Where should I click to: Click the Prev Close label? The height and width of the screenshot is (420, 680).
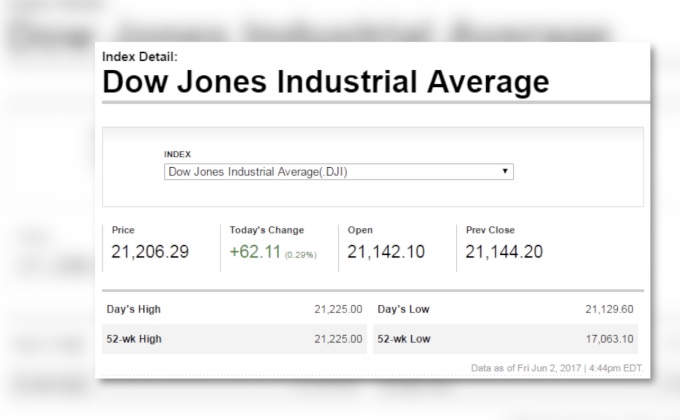click(x=490, y=230)
